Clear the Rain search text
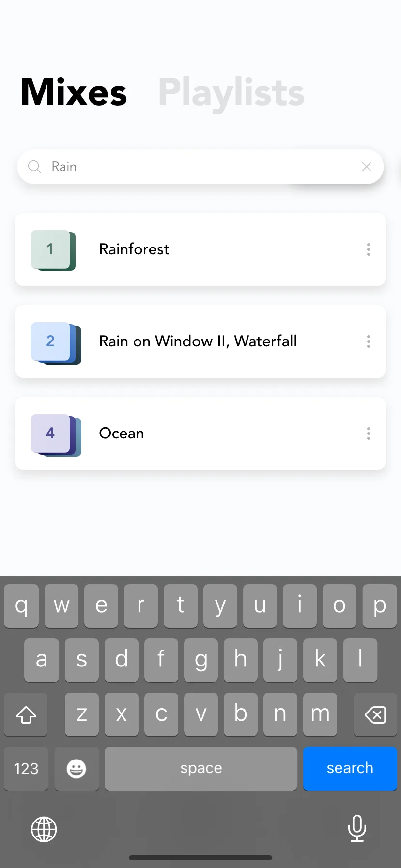This screenshot has height=868, width=401. click(367, 167)
